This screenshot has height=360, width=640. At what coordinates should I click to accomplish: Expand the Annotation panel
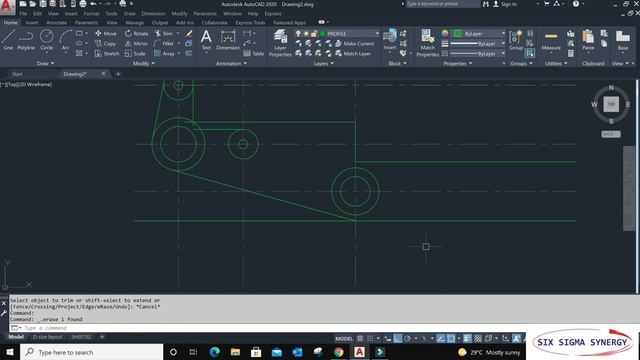pyautogui.click(x=231, y=63)
